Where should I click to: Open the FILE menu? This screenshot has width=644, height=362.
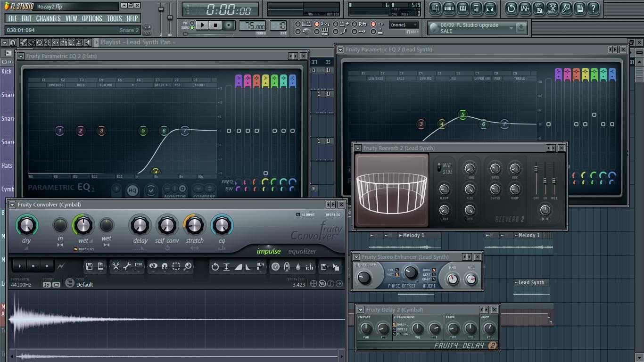[x=12, y=18]
